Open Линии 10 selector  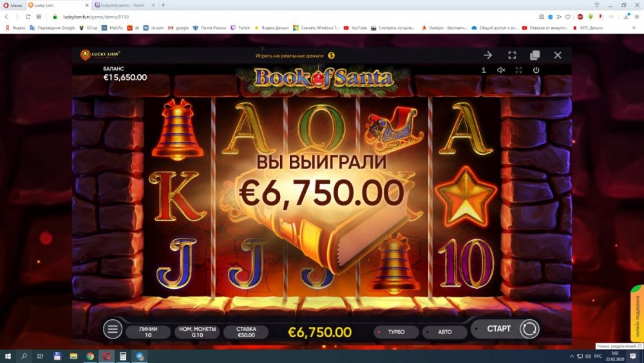tap(148, 332)
